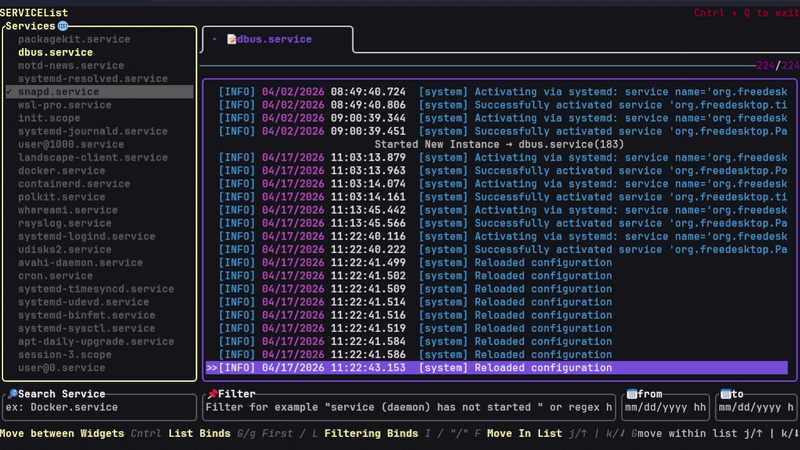Image resolution: width=800 pixels, height=450 pixels.
Task: Select init.scope in the list
Action: [99, 118]
